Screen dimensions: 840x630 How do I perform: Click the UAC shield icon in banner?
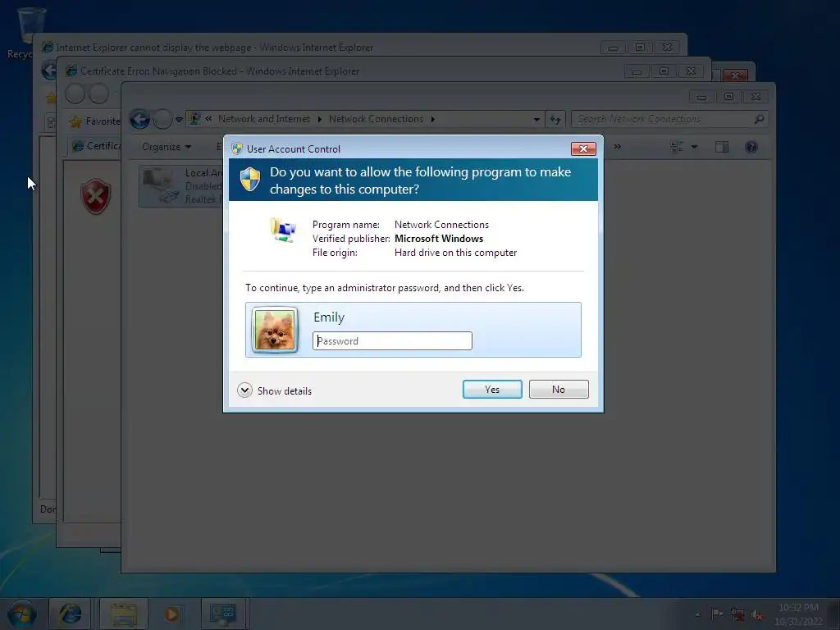pyautogui.click(x=249, y=179)
